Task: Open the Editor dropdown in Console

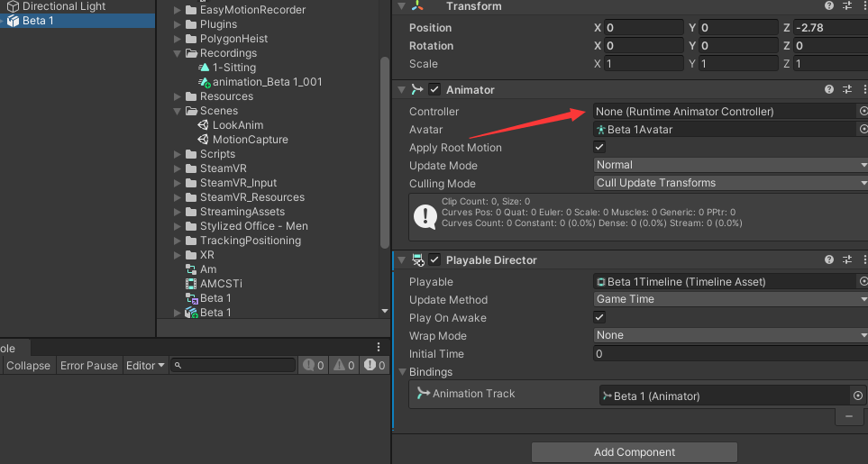Action: click(x=145, y=366)
